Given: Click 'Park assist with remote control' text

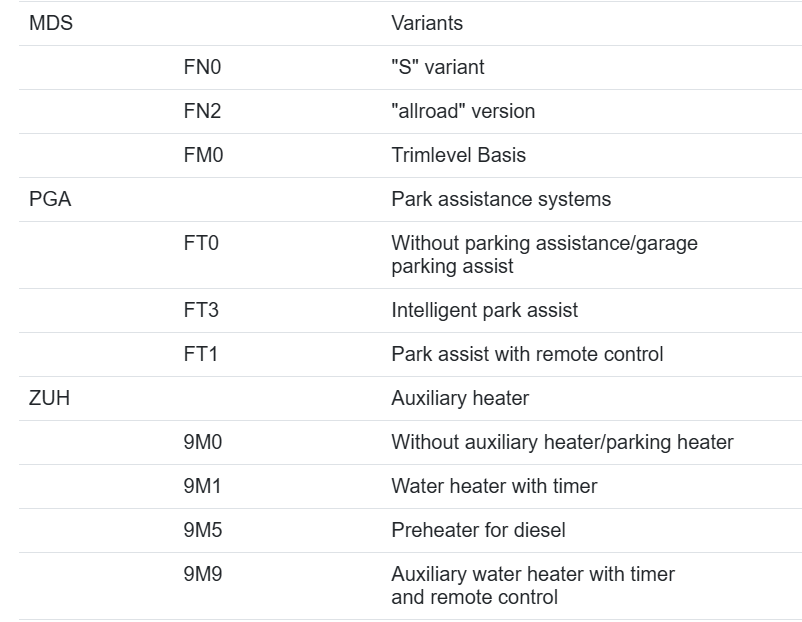Looking at the screenshot, I should pyautogui.click(x=527, y=354).
